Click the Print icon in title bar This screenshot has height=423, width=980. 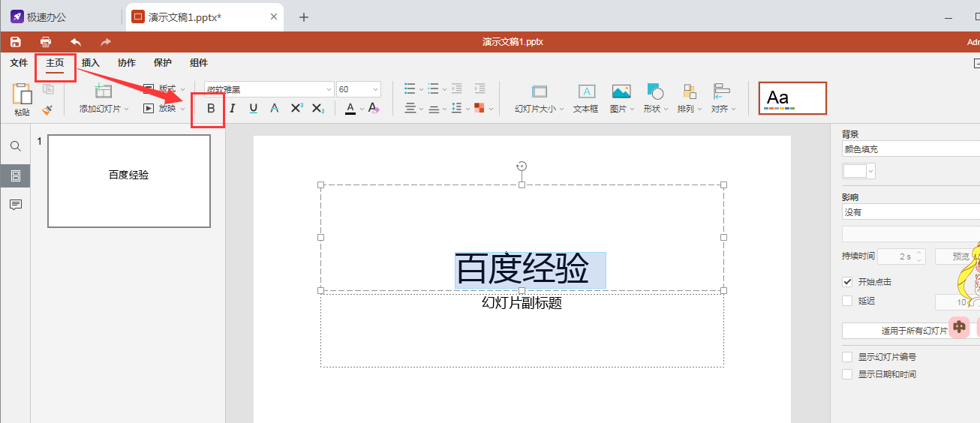pos(46,42)
